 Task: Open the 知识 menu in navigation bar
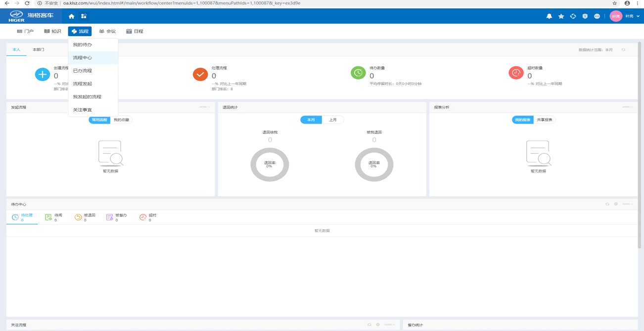coord(52,31)
